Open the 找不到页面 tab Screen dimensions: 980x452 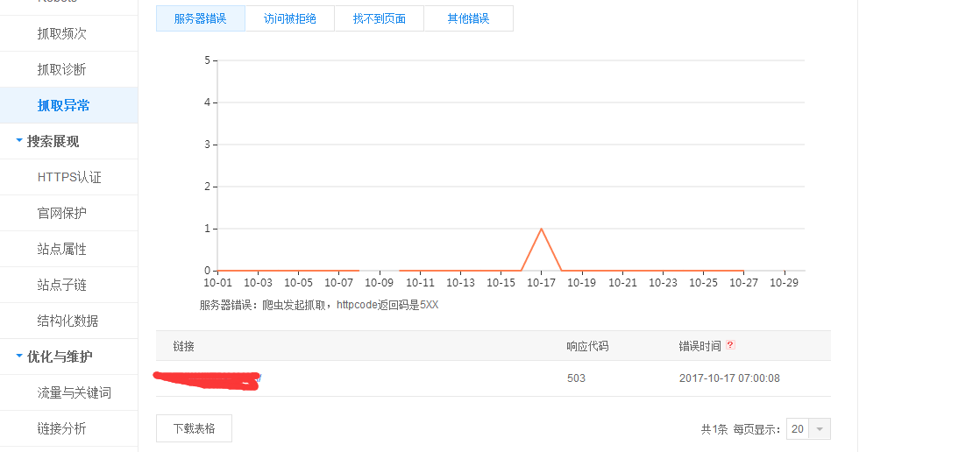coord(379,18)
